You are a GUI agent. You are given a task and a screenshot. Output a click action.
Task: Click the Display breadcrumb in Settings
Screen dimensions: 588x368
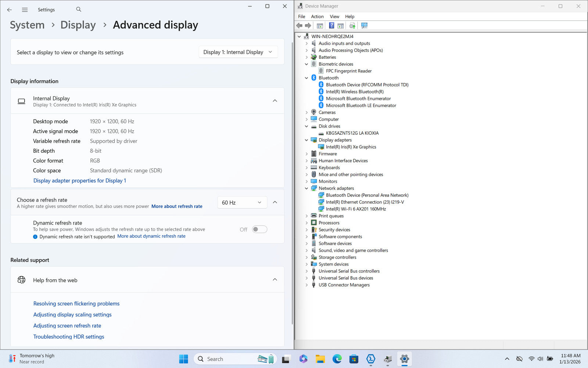[x=78, y=25]
